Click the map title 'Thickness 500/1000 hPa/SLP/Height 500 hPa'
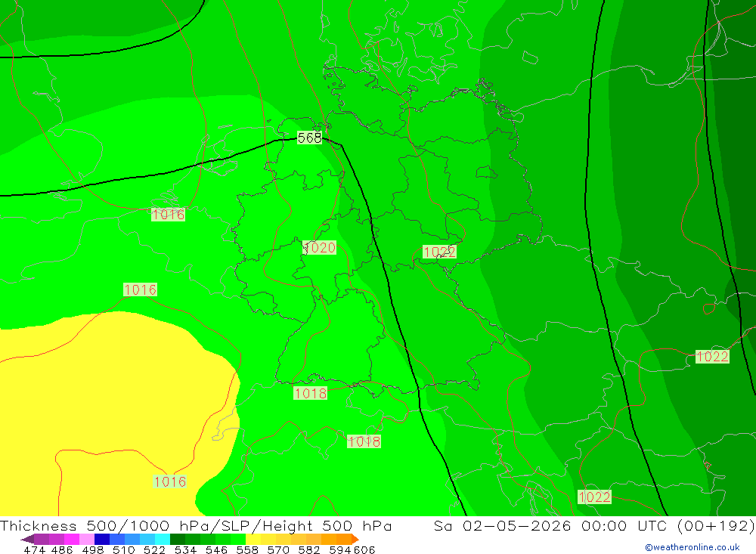 [x=196, y=525]
